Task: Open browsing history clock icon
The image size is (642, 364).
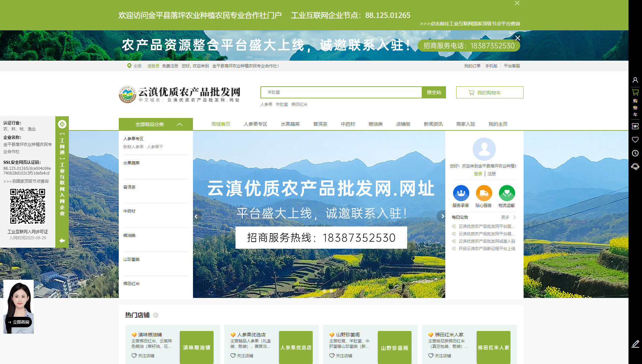Action: [x=635, y=153]
